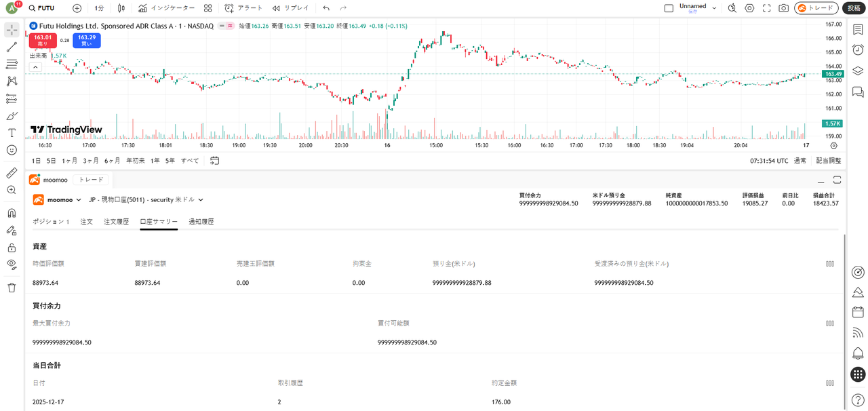Screen dimensions: 868x411
Task: Take a chart snapshot with camera icon
Action: coord(783,8)
